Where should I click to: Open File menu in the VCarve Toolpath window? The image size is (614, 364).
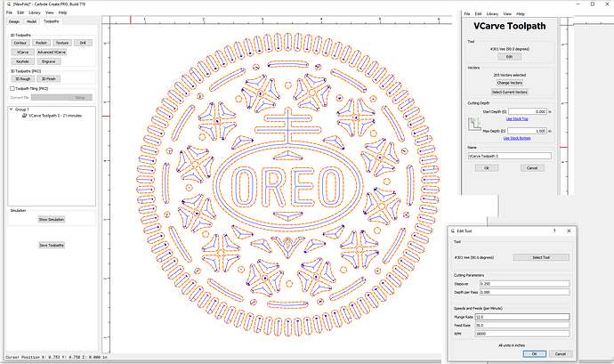[467, 13]
